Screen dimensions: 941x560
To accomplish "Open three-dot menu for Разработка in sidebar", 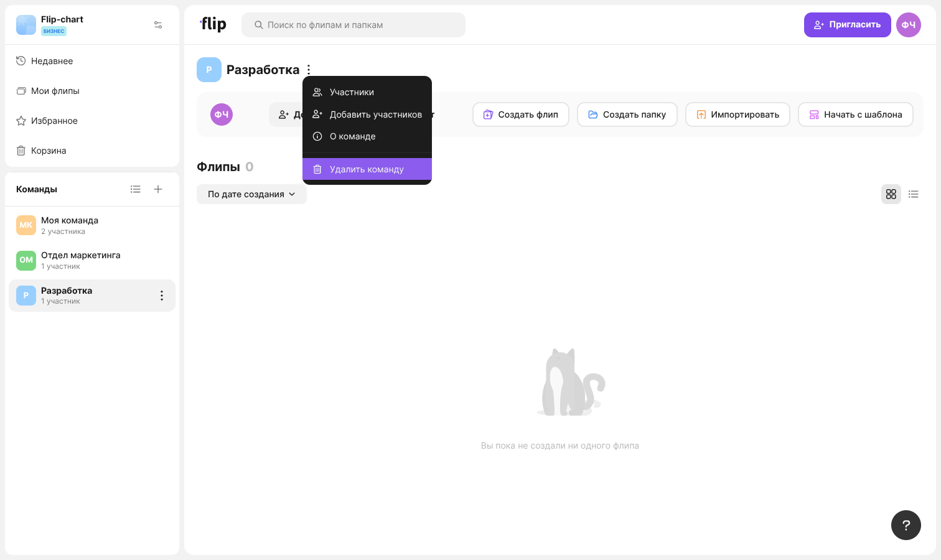I will [162, 296].
